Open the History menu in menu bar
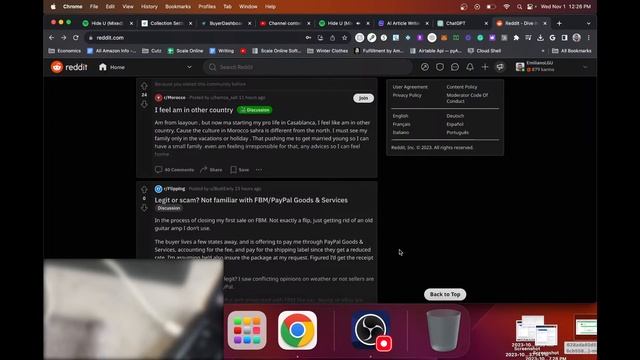This screenshot has height=360, width=640. pos(149,7)
